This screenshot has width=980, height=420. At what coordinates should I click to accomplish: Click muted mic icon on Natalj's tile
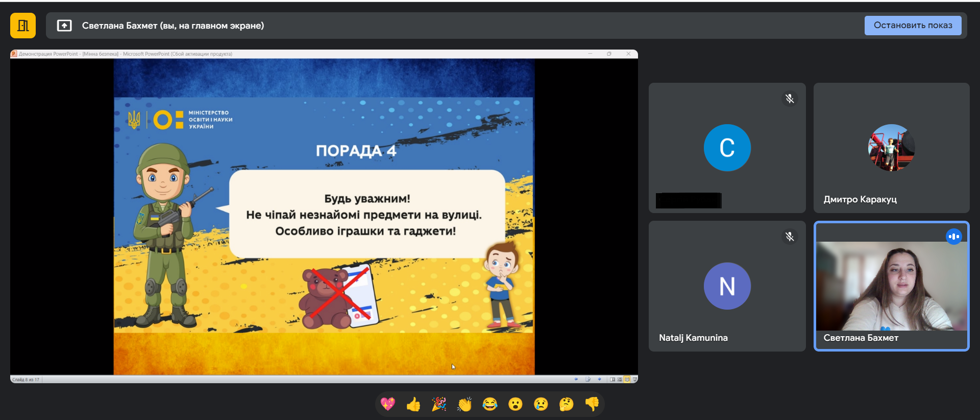point(790,237)
